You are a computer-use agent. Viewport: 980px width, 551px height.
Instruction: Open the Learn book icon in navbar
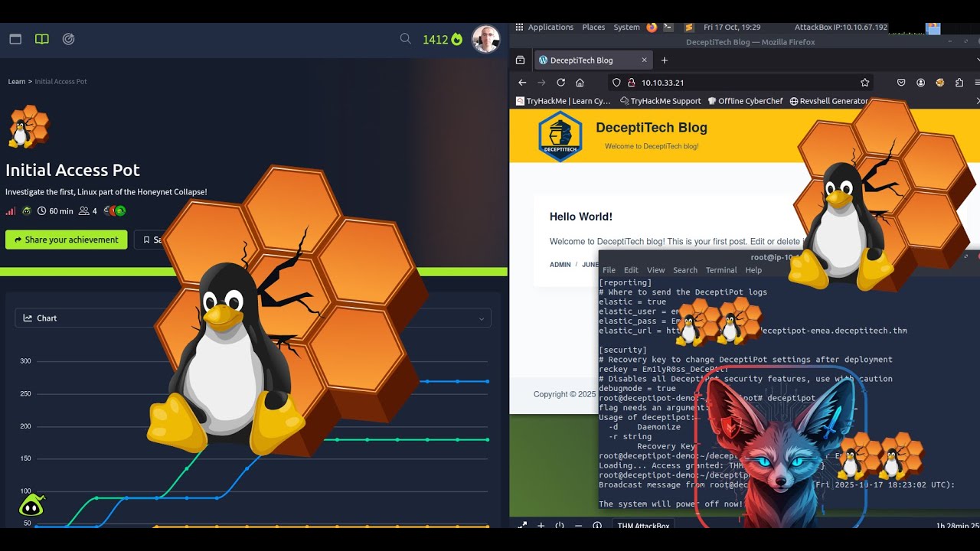pyautogui.click(x=41, y=39)
